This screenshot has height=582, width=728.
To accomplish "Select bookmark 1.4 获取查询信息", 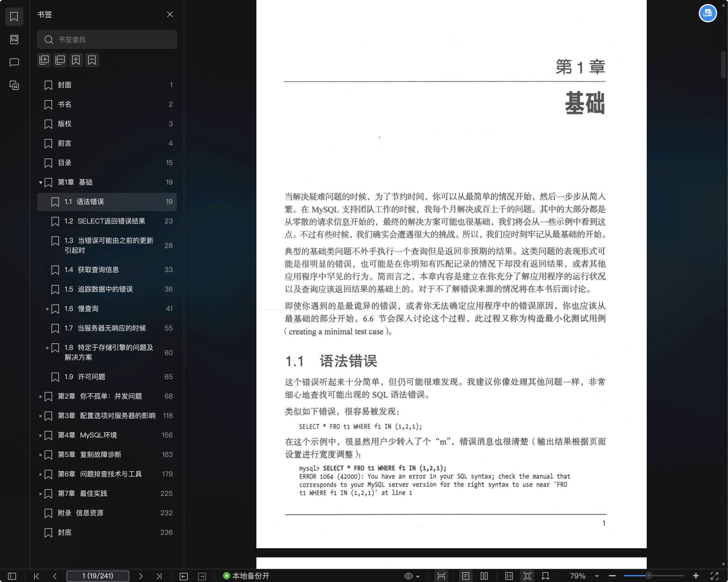I will click(x=107, y=270).
